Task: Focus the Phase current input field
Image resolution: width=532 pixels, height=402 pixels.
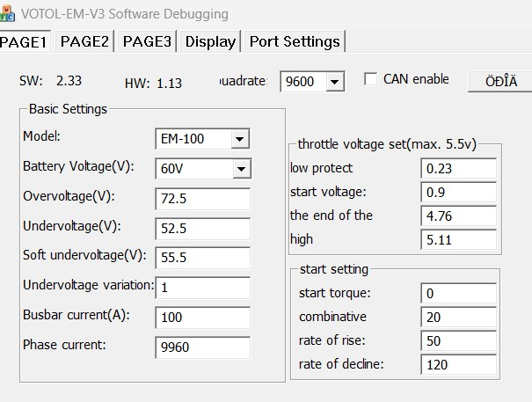Action: point(201,347)
